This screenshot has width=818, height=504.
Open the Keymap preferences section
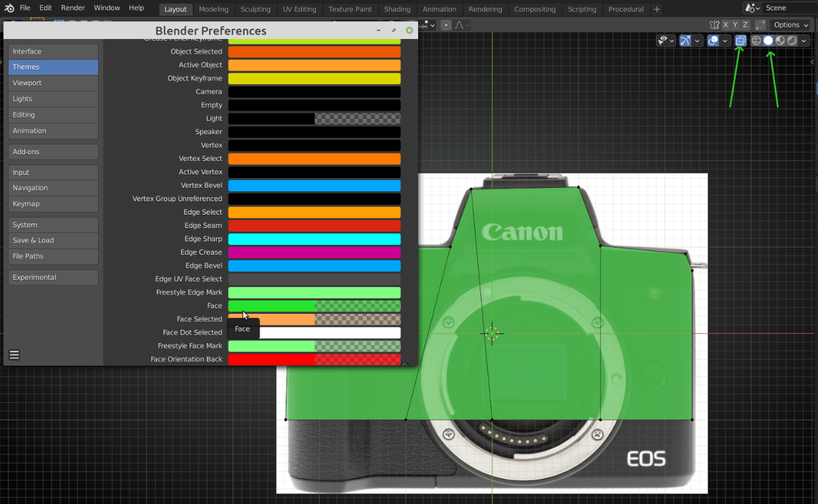coord(53,204)
